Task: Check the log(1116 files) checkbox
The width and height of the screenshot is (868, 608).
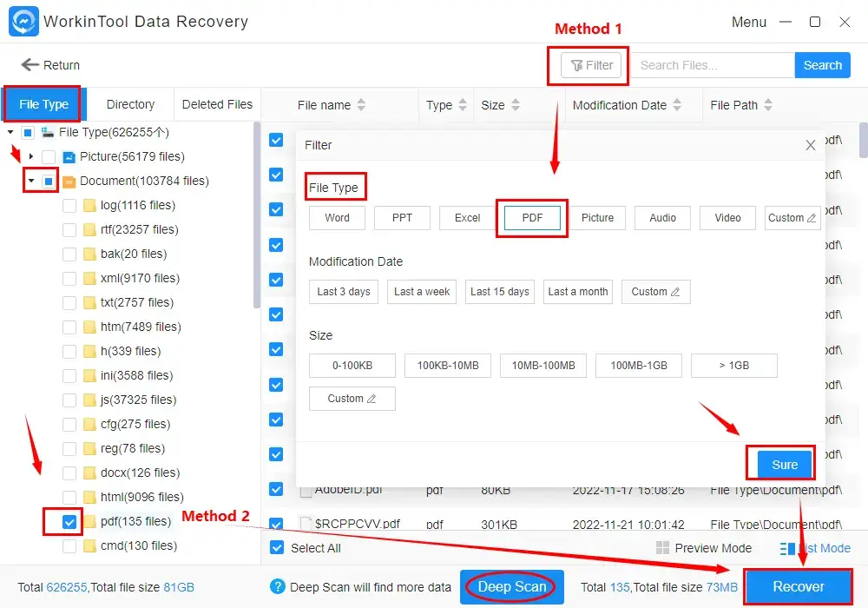Action: coord(69,206)
